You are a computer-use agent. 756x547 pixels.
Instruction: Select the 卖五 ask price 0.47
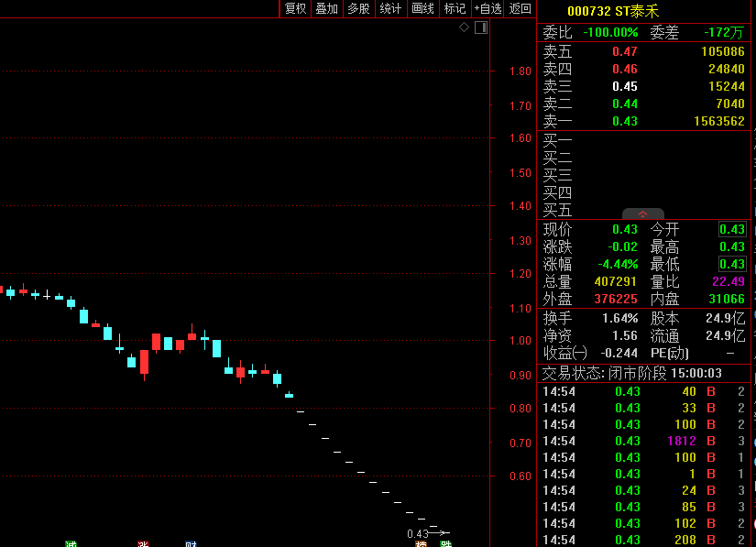(x=624, y=51)
